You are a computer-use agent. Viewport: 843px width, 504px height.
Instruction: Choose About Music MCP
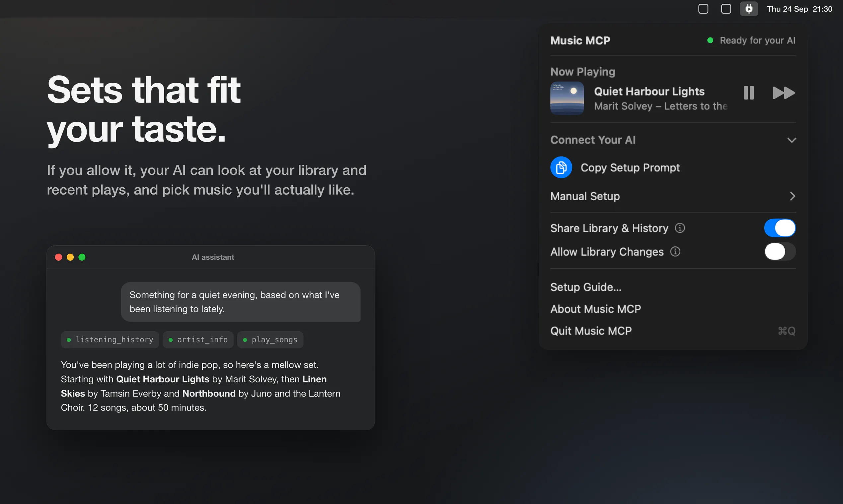tap(595, 309)
